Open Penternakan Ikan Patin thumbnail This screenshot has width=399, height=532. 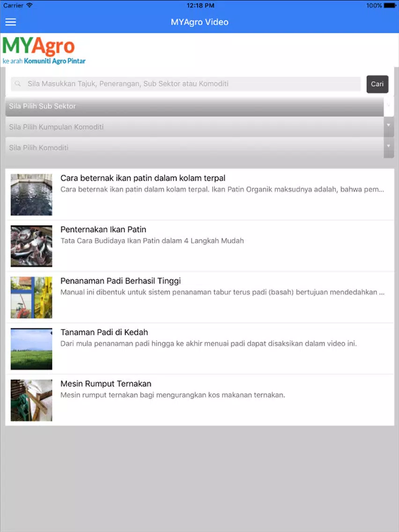click(31, 246)
